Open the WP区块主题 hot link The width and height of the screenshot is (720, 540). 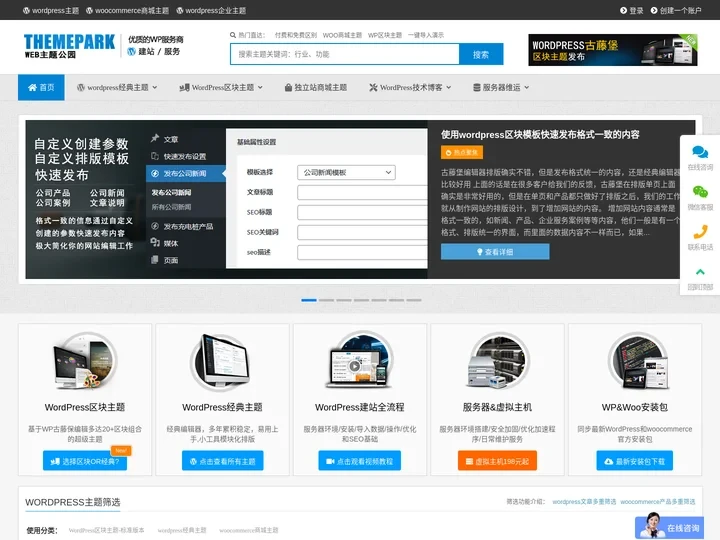[385, 35]
